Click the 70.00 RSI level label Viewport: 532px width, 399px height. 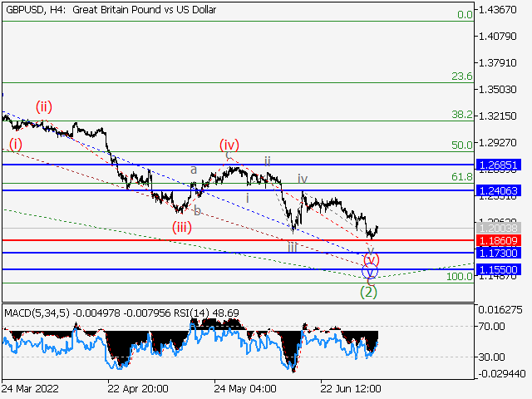pyautogui.click(x=491, y=327)
